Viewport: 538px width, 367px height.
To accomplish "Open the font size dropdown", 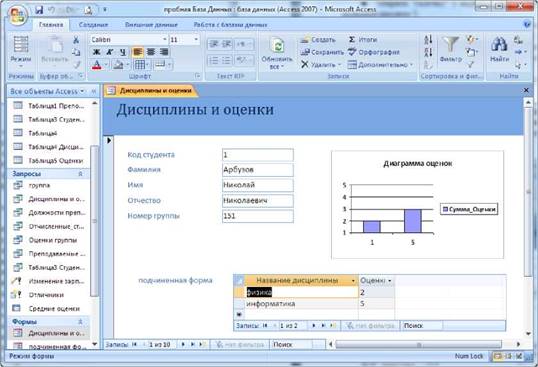I will (x=196, y=39).
